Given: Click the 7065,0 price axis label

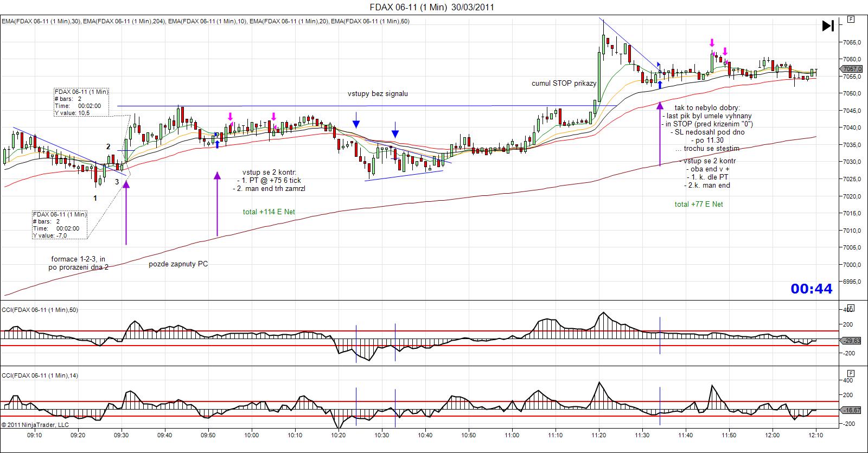Looking at the screenshot, I should point(853,42).
